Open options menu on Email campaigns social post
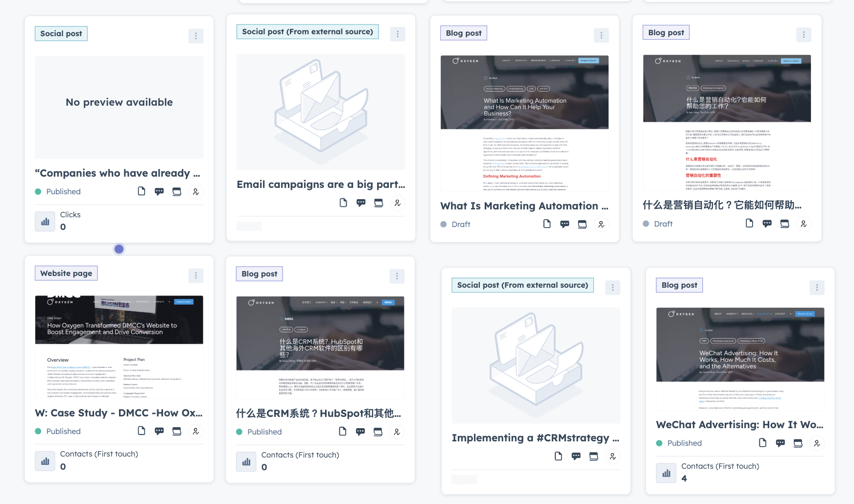Screen dimensions: 854x504 click(398, 34)
